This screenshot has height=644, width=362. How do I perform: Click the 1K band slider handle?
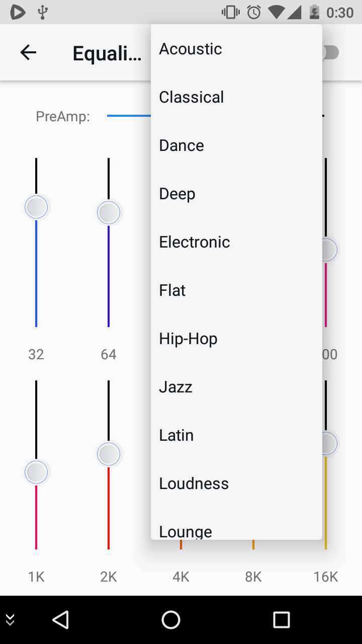pyautogui.click(x=36, y=472)
